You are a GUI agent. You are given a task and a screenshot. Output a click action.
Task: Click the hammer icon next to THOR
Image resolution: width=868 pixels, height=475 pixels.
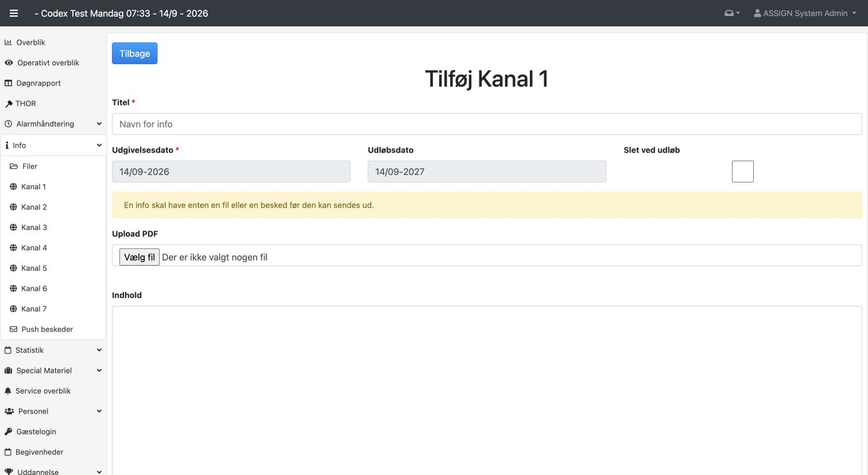pyautogui.click(x=9, y=104)
